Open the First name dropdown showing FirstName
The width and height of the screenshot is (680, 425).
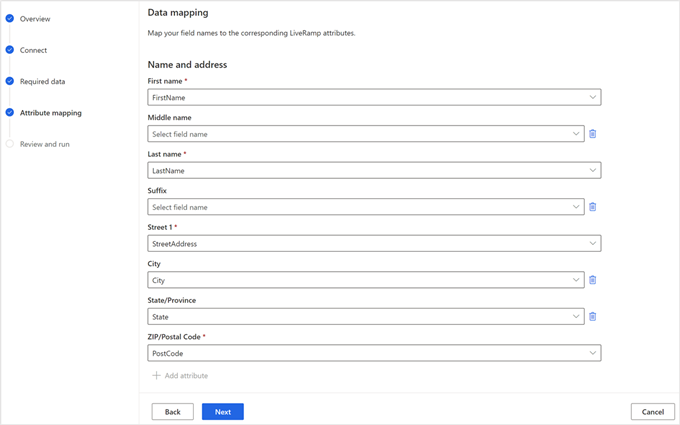(x=374, y=97)
